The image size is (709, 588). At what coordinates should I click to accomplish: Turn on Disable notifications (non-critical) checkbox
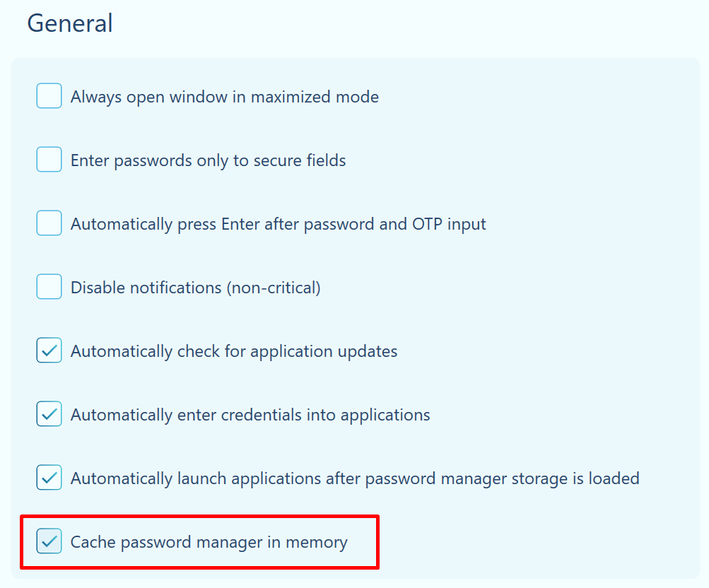click(49, 287)
